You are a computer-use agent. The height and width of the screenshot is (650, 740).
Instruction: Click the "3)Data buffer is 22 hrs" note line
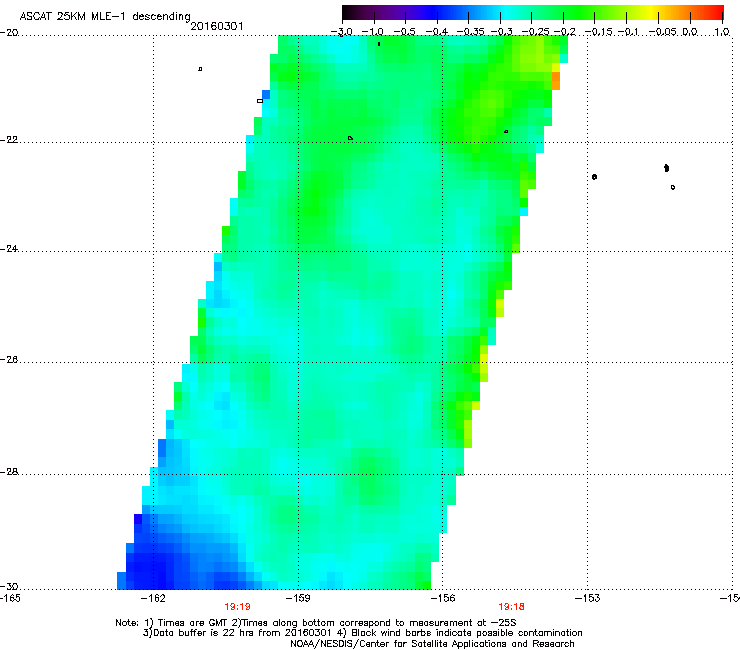tap(362, 633)
